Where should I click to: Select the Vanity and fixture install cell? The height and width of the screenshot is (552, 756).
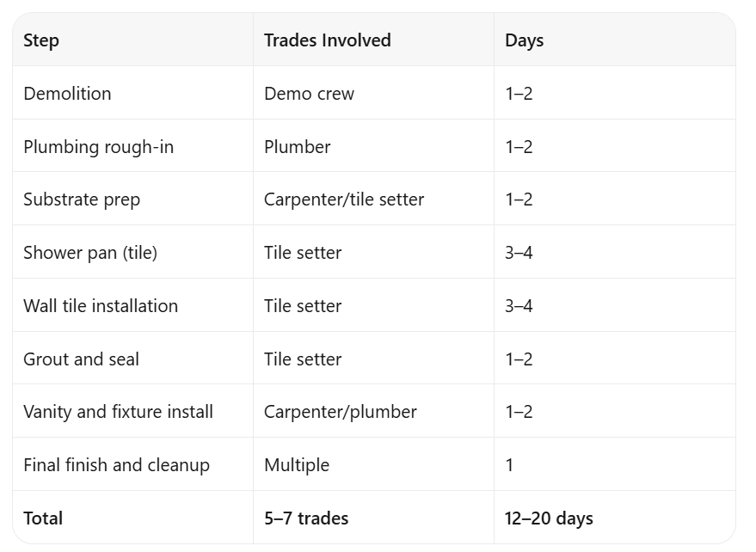click(x=118, y=412)
